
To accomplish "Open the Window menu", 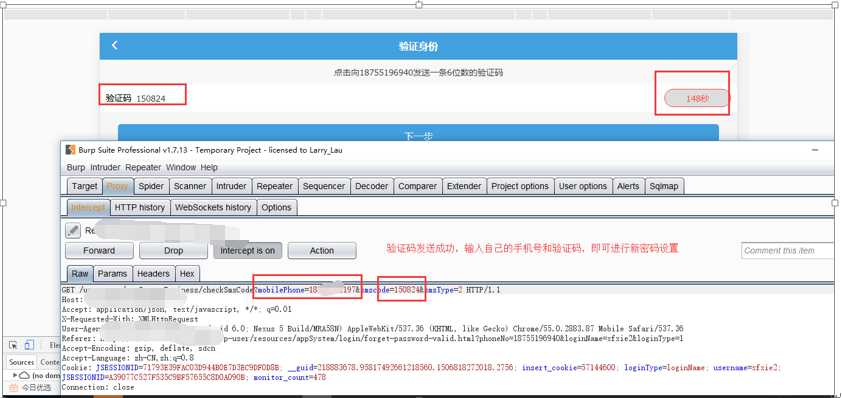I will (x=181, y=168).
